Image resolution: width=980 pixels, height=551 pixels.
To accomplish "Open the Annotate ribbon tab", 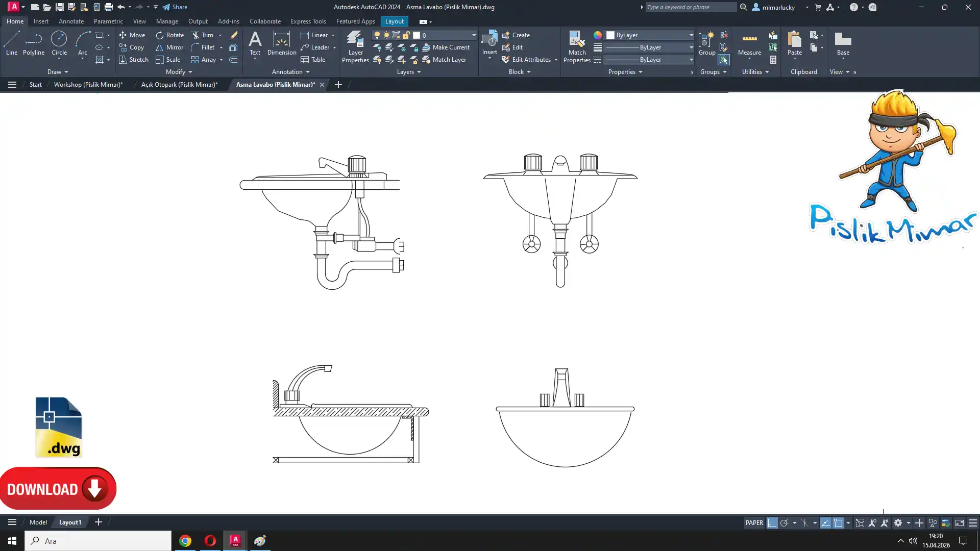I will click(71, 21).
